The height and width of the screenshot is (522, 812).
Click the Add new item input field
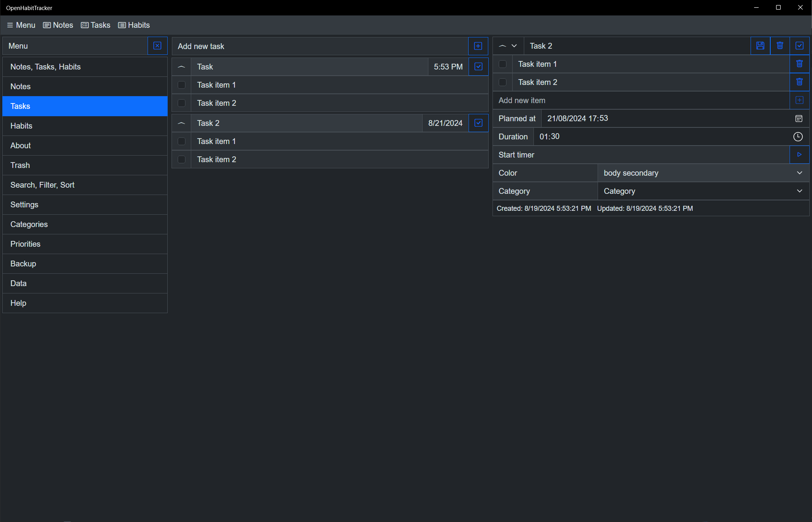641,100
